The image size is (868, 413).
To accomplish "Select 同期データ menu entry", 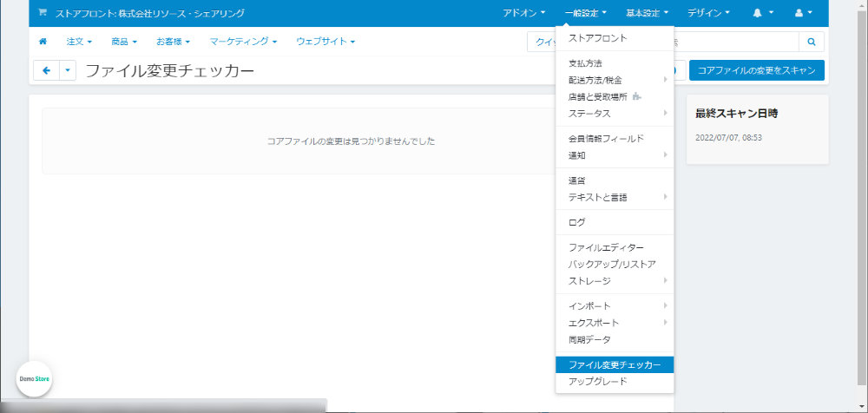I will 615,339.
